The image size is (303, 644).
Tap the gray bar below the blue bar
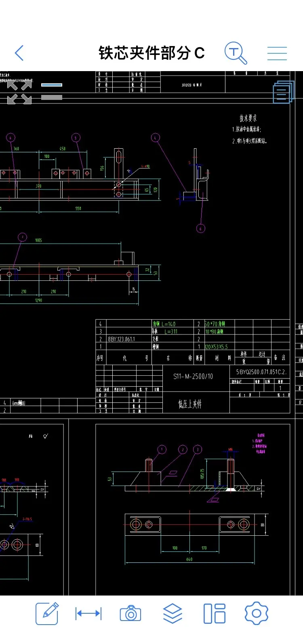point(52,97)
